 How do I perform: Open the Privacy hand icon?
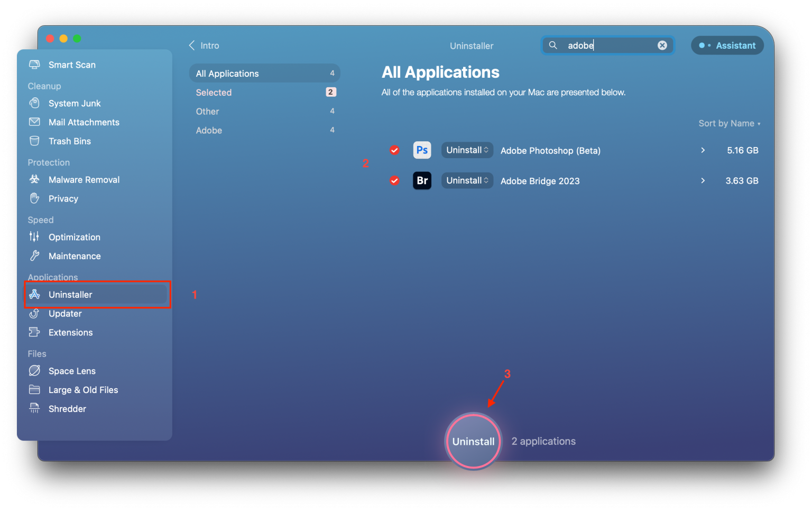pos(34,198)
